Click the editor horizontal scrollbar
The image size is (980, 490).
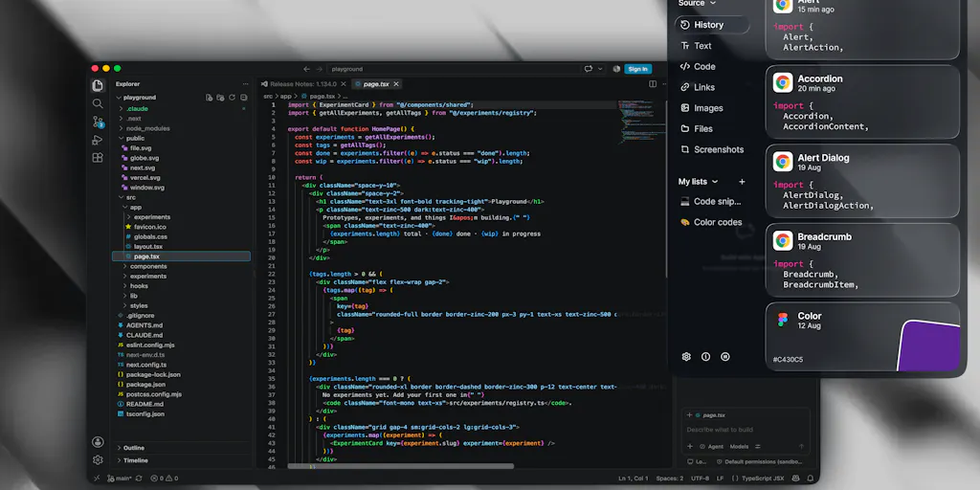tap(401, 466)
